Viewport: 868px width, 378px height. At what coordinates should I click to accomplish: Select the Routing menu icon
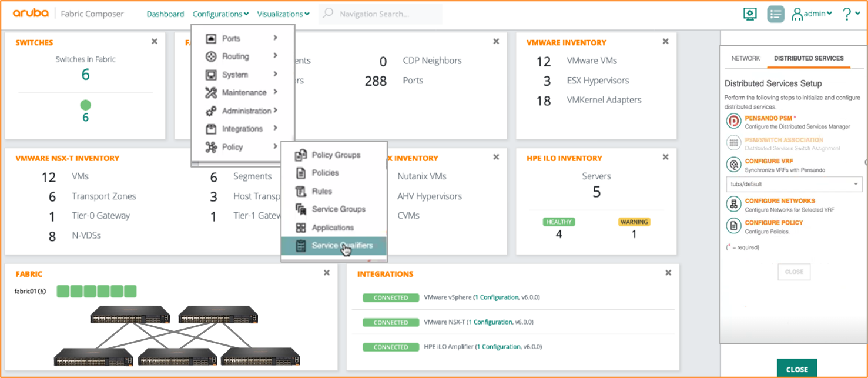[211, 56]
